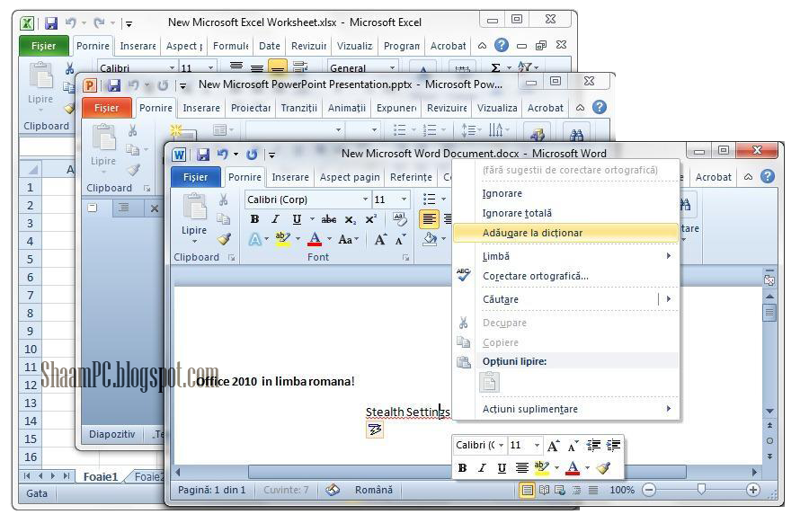This screenshot has width=809, height=532.
Task: Click Format Painter brush in mini toolbar
Action: 603,468
